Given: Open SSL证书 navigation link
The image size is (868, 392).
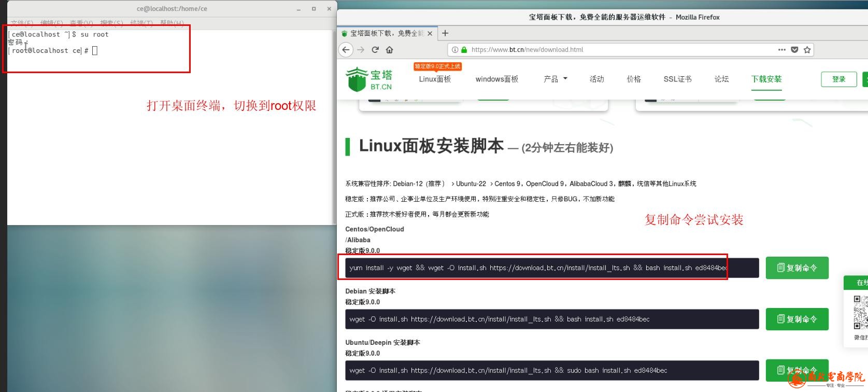Looking at the screenshot, I should coord(677,79).
